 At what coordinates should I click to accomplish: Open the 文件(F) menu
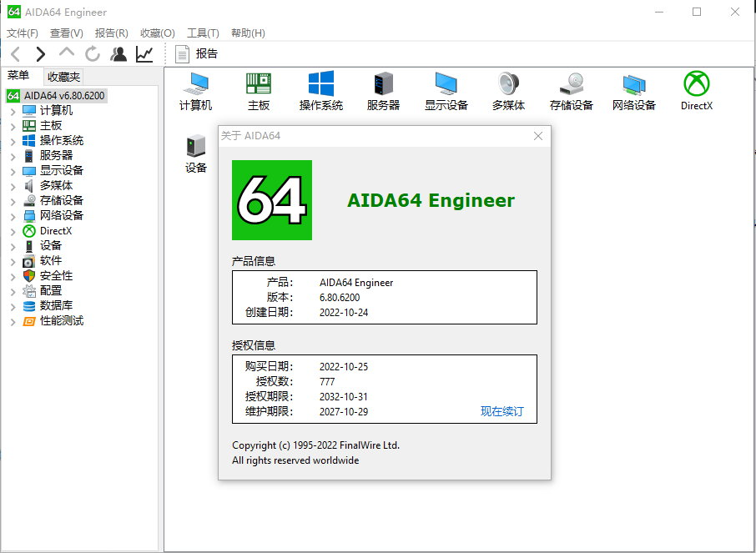(23, 33)
